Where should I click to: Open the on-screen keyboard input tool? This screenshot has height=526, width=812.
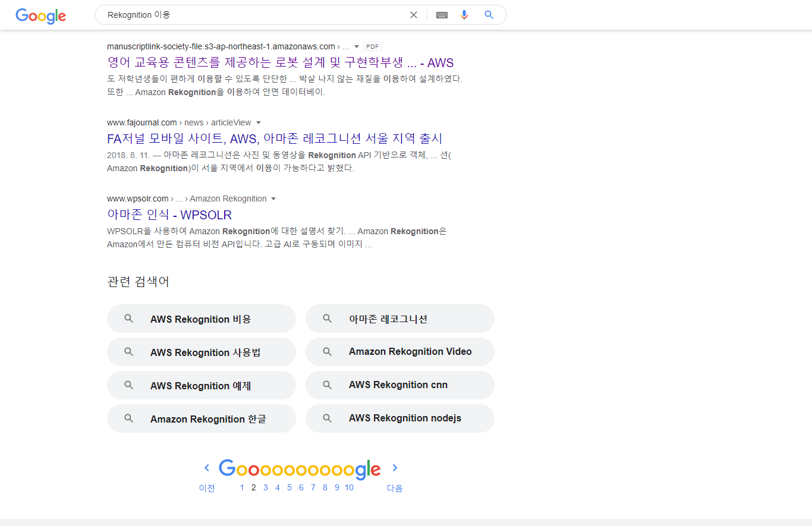click(x=442, y=15)
